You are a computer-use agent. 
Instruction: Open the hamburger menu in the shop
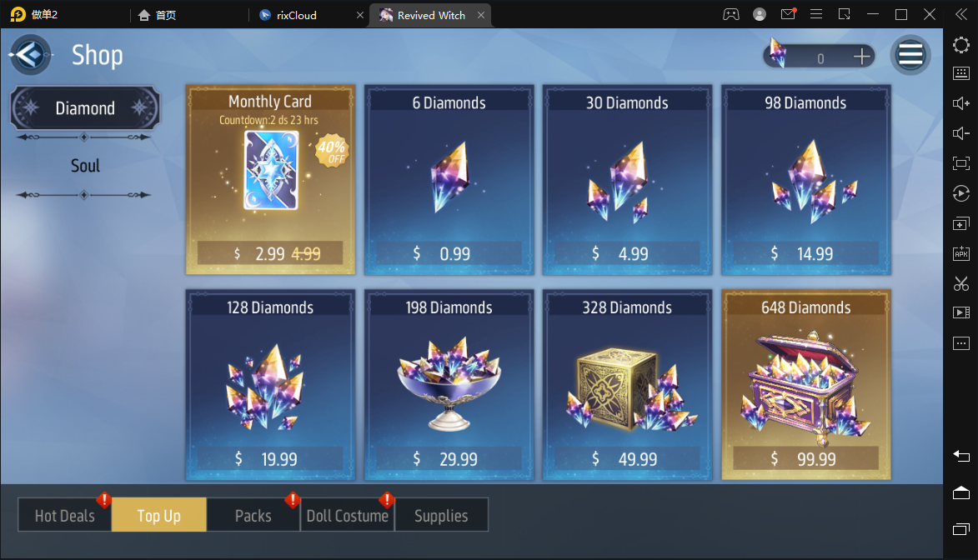click(910, 56)
